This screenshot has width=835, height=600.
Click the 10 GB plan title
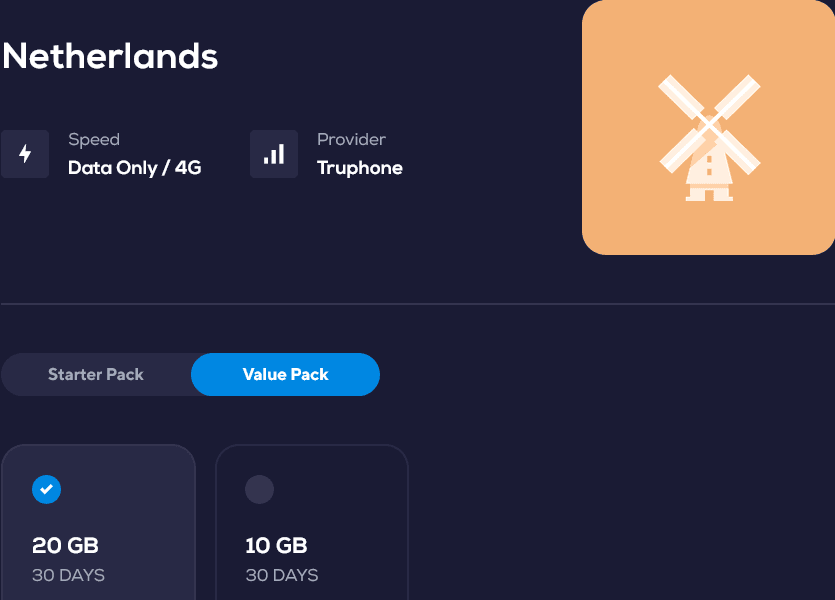[x=276, y=546]
